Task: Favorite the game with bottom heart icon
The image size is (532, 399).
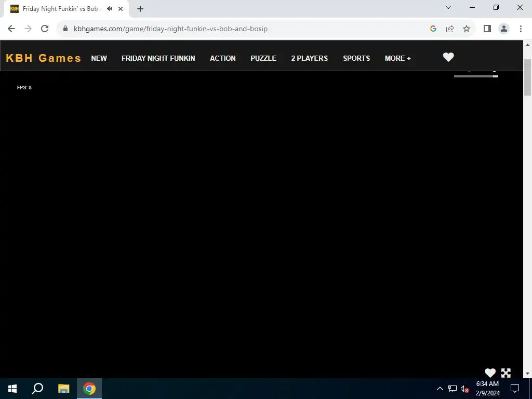Action: click(490, 373)
